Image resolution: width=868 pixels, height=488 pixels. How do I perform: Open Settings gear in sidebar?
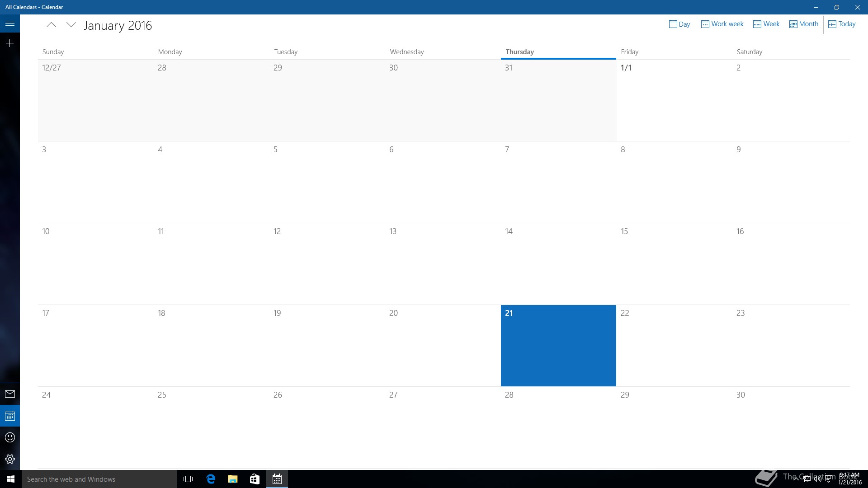coord(10,459)
